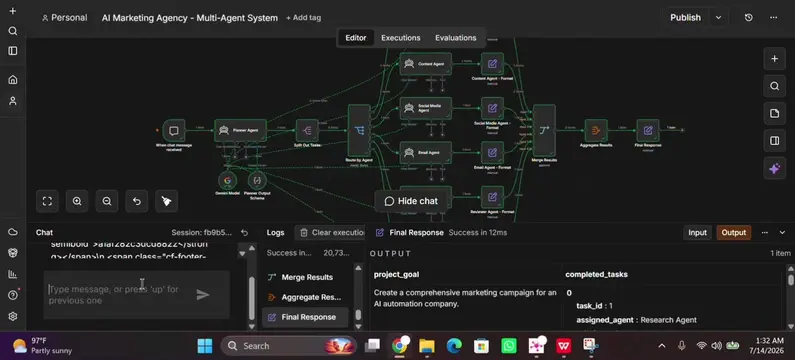Viewport: 795px width, 360px height.
Task: Open the cloud icon in sidebar
Action: click(13, 232)
